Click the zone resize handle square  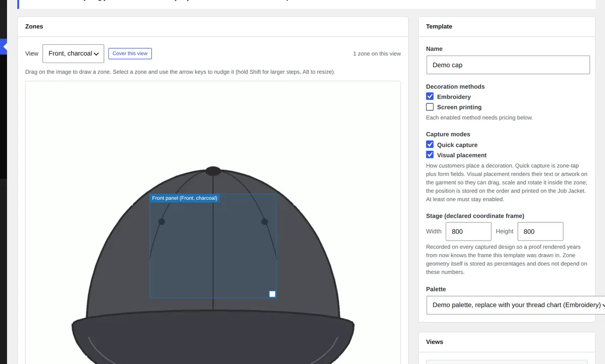point(272,294)
